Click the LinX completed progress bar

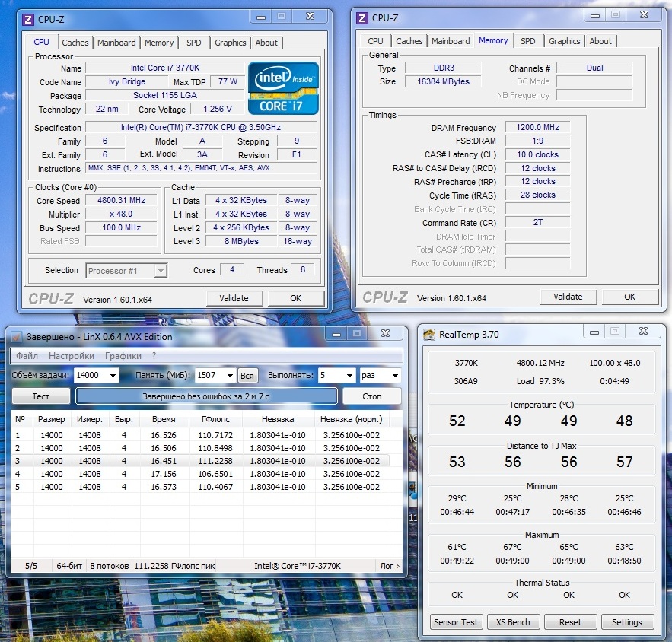click(x=206, y=396)
